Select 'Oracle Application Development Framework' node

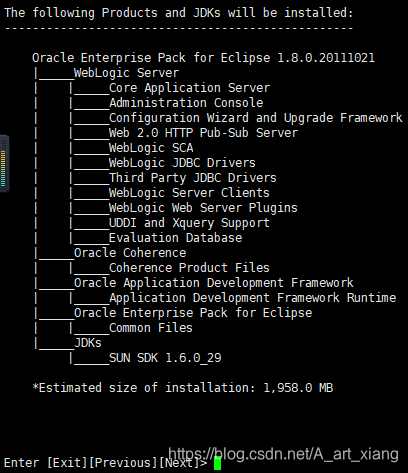pyautogui.click(x=213, y=283)
